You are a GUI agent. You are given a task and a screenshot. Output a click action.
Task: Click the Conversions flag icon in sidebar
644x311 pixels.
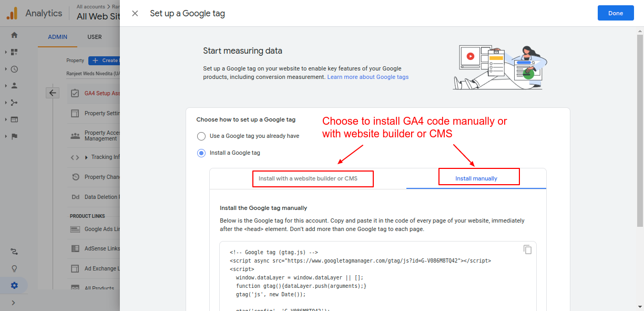14,136
